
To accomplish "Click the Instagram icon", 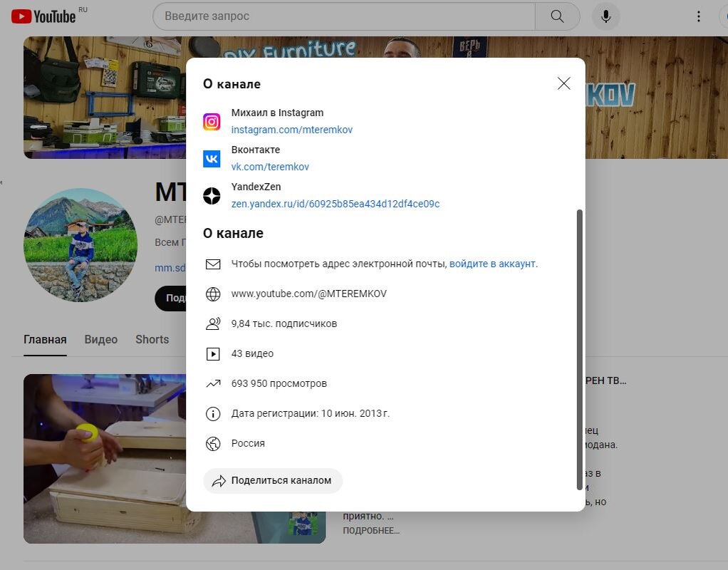I will point(212,122).
